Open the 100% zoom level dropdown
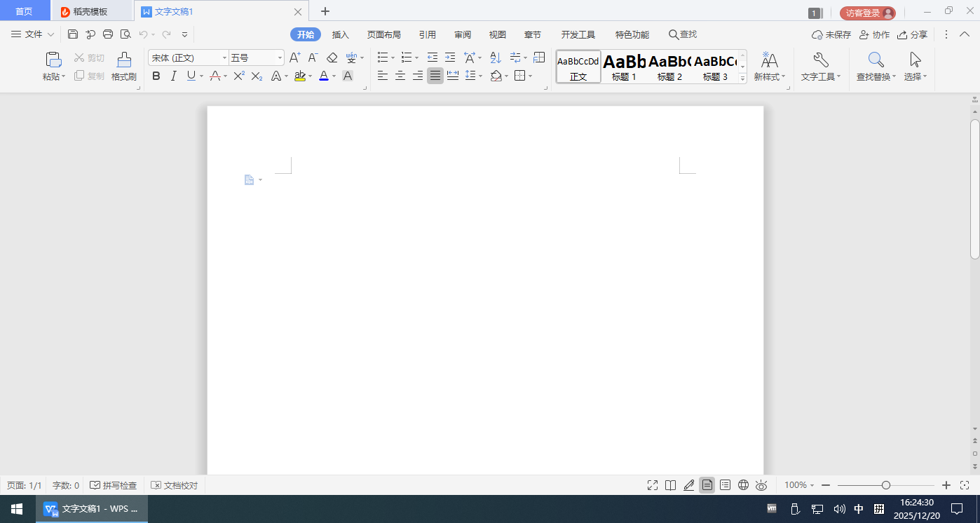The width and height of the screenshot is (980, 523). pos(799,485)
